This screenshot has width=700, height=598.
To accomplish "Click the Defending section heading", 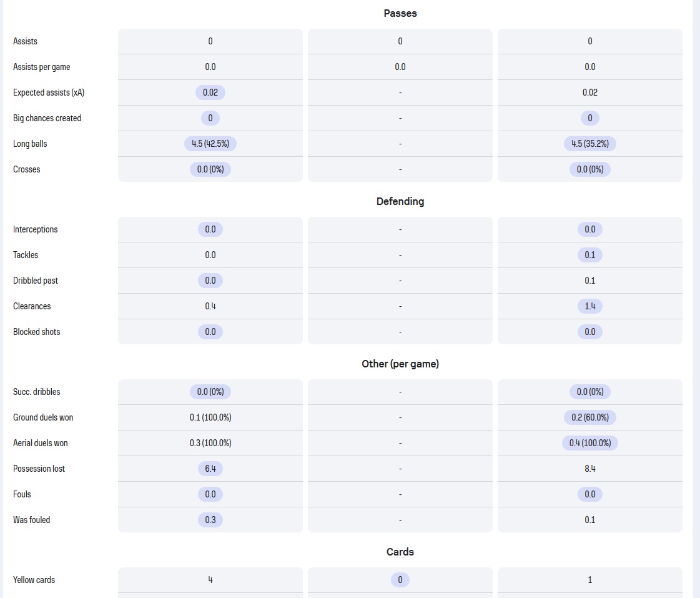I will coord(400,201).
